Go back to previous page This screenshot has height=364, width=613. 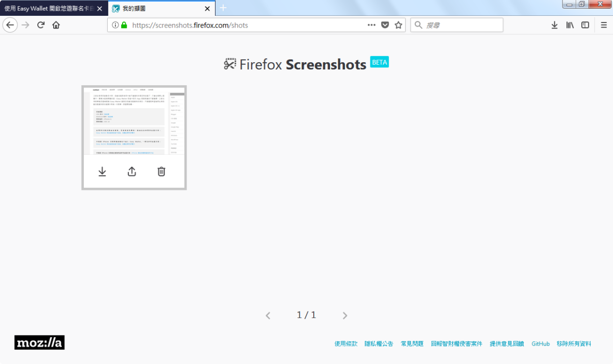click(10, 25)
